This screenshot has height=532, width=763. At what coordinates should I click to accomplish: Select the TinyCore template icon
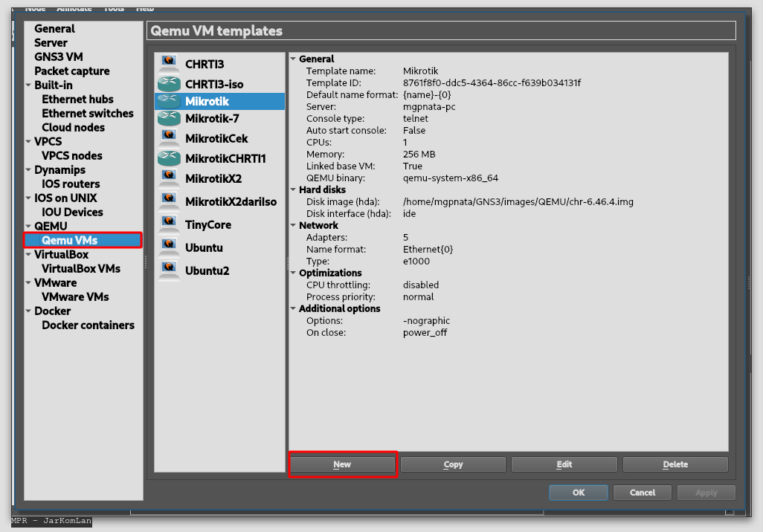pyautogui.click(x=169, y=224)
